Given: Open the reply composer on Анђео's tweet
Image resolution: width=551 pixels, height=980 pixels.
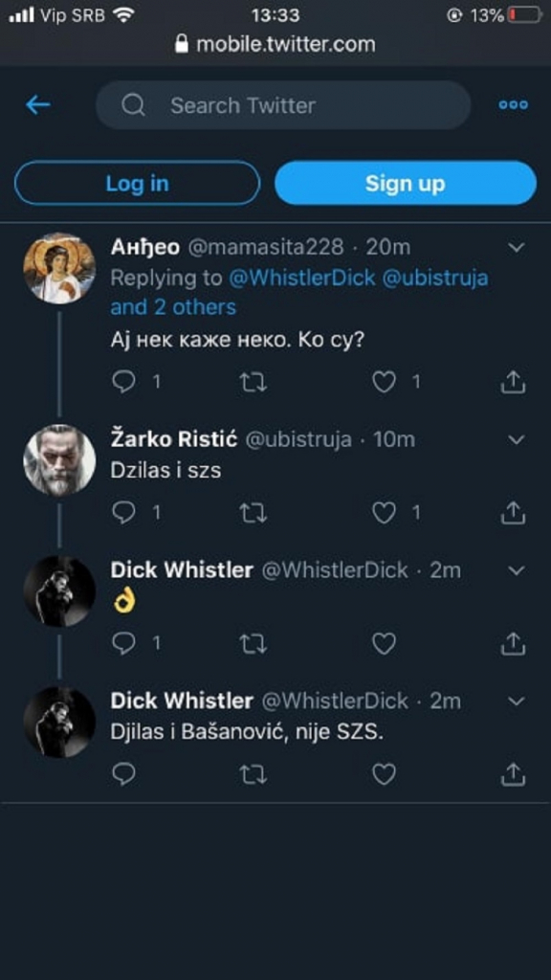Looking at the screenshot, I should (x=123, y=382).
